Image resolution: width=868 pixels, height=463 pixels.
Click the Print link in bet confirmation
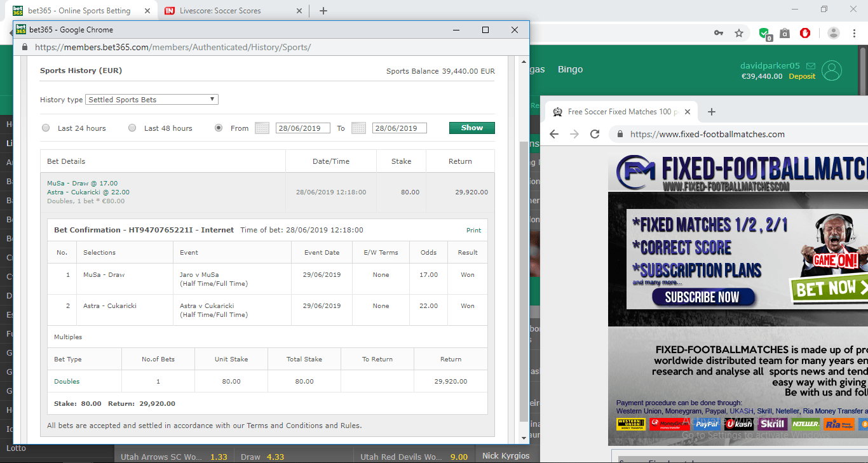[473, 230]
